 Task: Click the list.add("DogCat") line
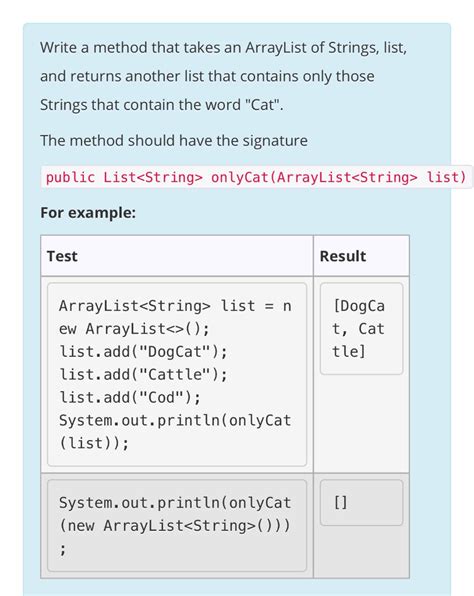coord(143,352)
